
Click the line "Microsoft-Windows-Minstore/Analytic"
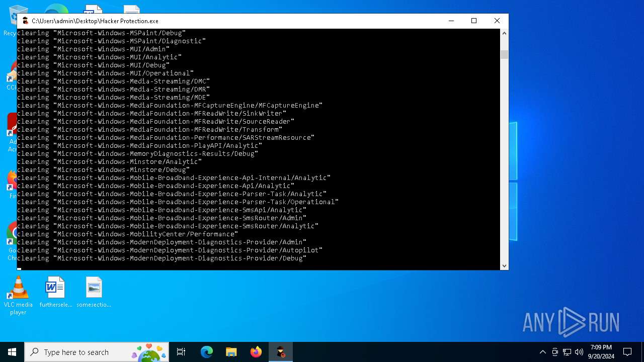click(110, 161)
